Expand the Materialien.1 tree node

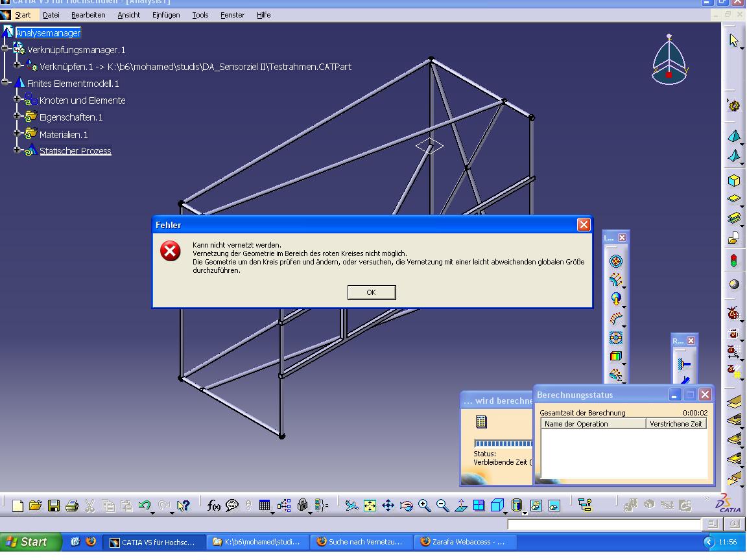(x=17, y=133)
